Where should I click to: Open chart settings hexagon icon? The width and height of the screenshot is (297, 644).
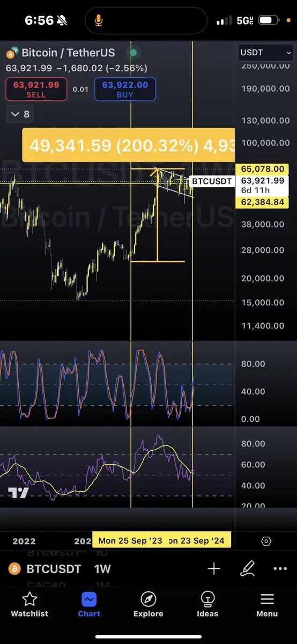pyautogui.click(x=266, y=540)
